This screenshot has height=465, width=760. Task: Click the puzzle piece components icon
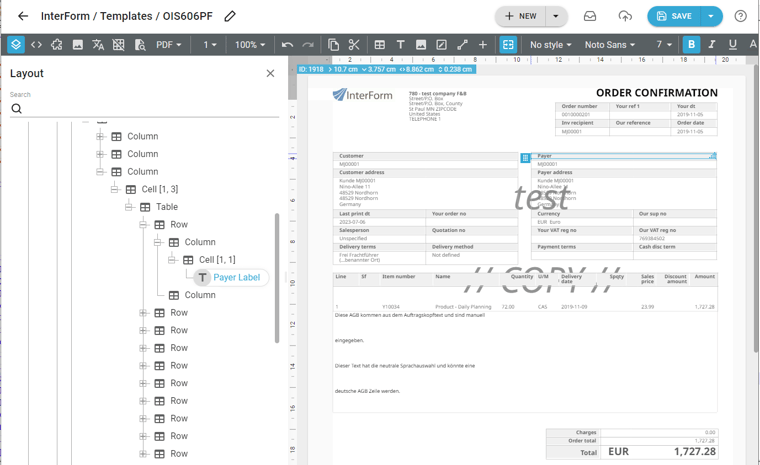[x=57, y=45]
